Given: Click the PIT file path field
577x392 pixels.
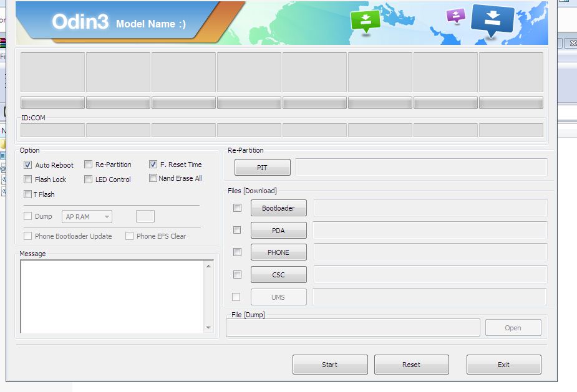Looking at the screenshot, I should (x=421, y=167).
